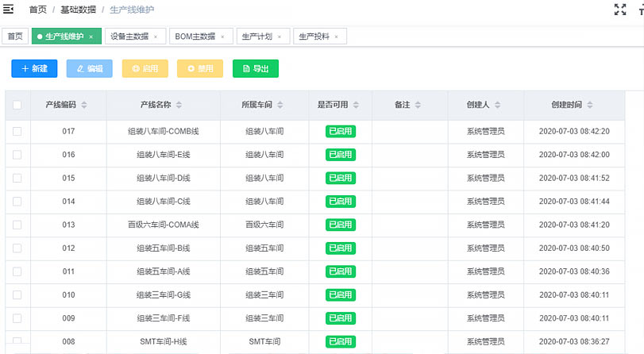Go to 首页 in breadcrumb

[x=37, y=10]
